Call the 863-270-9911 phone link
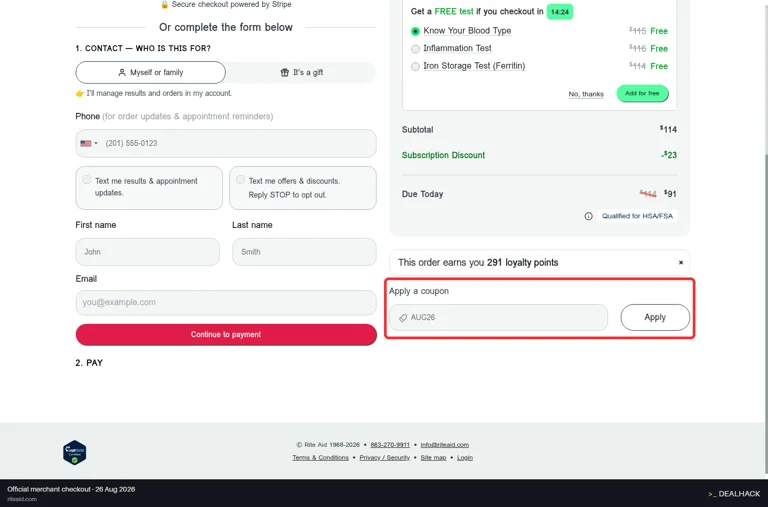 [x=390, y=445]
